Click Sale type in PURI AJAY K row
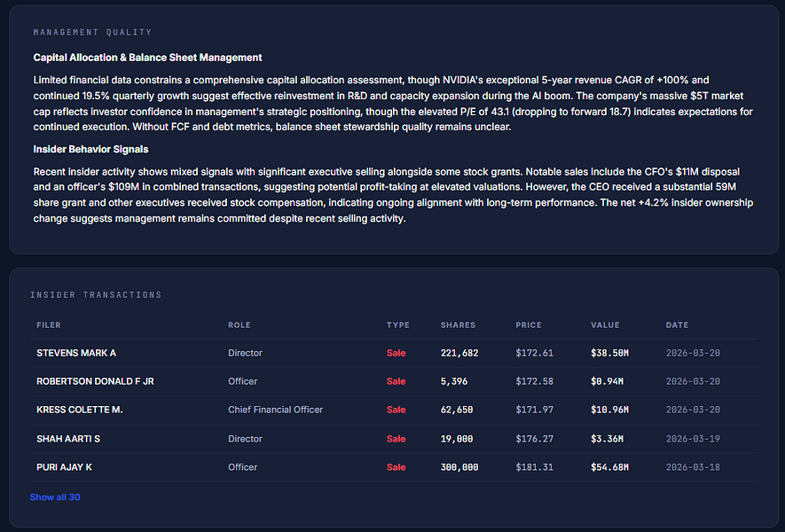785x532 pixels. click(x=396, y=467)
